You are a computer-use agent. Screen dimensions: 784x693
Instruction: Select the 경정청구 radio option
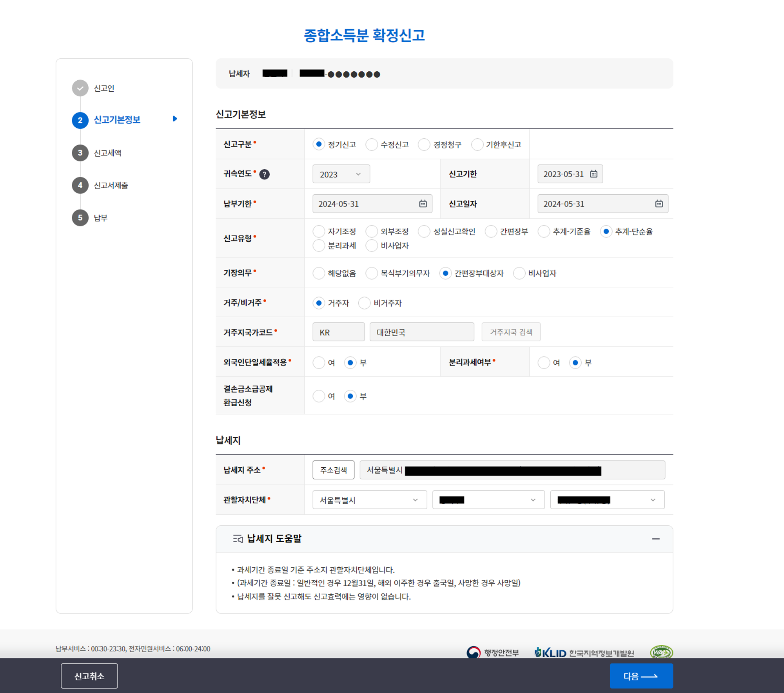point(424,145)
